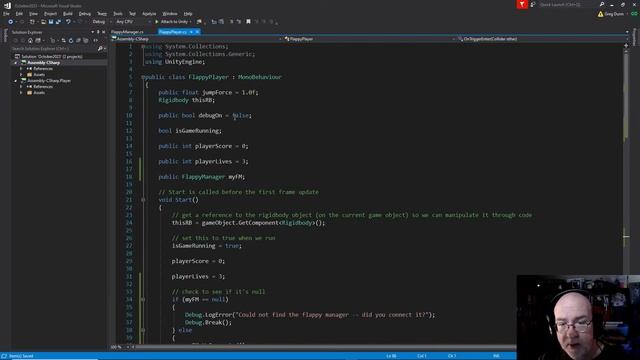Open the Assembly-CSharp project navigation dropdown
The height and width of the screenshot is (360, 640).
197,39
